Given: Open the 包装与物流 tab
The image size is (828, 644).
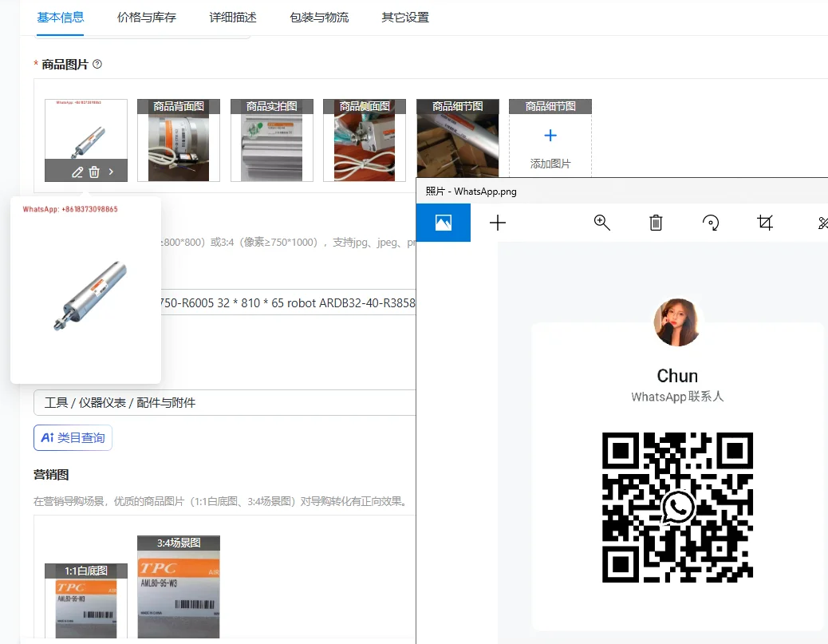Looking at the screenshot, I should [x=319, y=18].
